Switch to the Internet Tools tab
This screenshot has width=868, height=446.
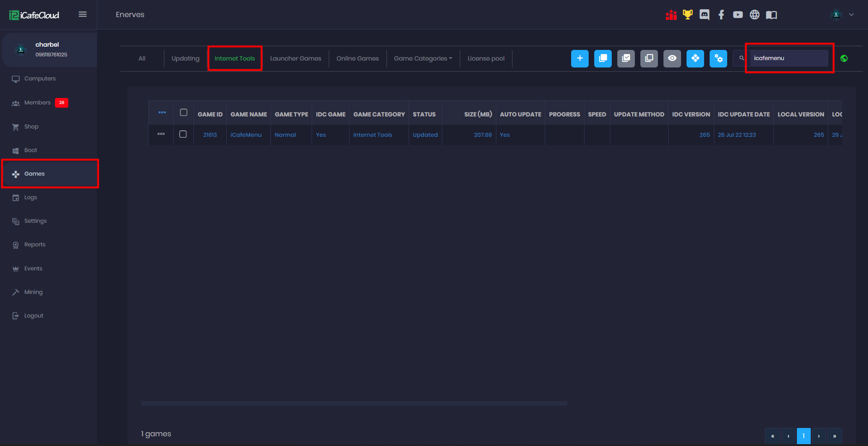coord(235,59)
